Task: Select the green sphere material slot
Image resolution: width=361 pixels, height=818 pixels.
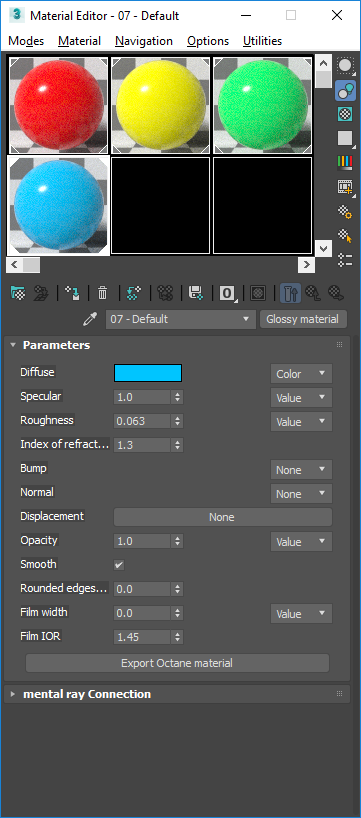Action: (x=262, y=105)
